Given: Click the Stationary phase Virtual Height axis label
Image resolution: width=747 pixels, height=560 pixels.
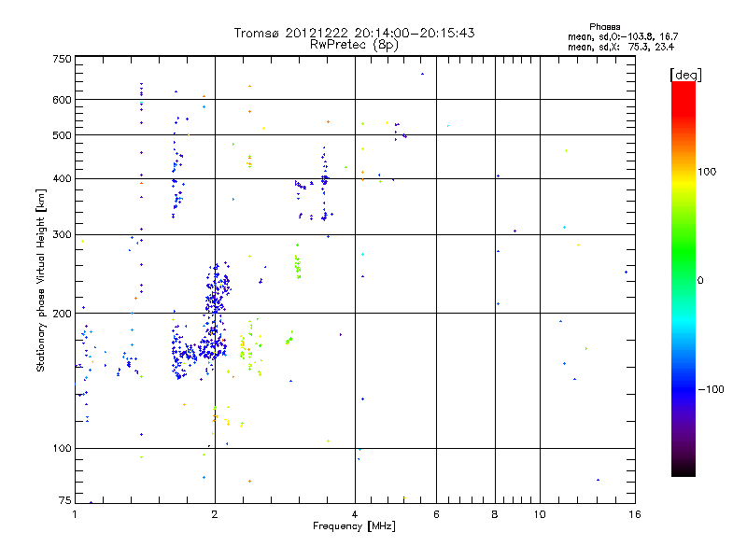Looking at the screenshot, I should click(41, 280).
